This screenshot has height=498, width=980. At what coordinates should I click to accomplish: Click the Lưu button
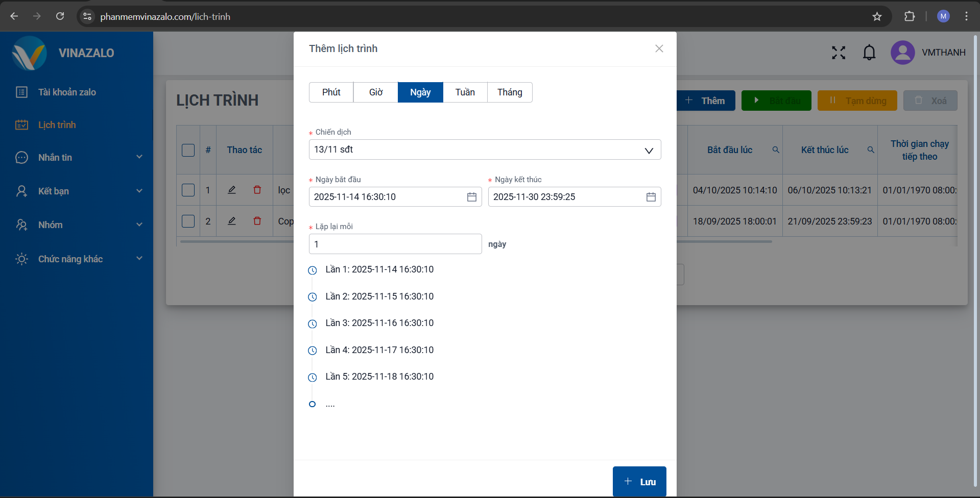pyautogui.click(x=639, y=482)
